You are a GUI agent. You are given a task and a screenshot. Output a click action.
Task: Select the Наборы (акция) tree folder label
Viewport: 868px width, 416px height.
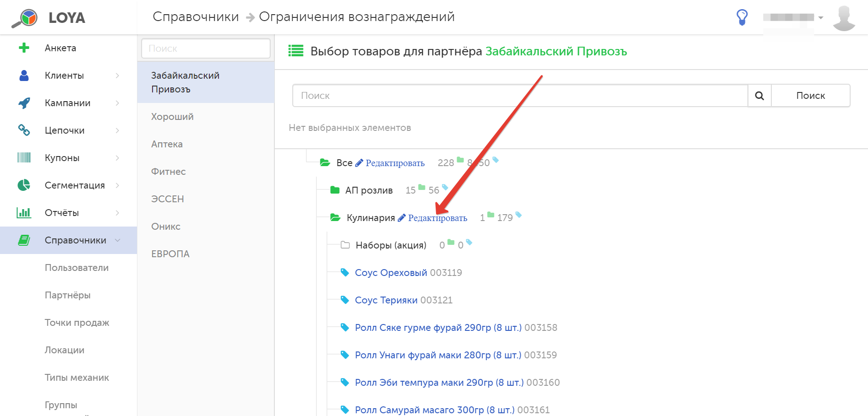391,245
